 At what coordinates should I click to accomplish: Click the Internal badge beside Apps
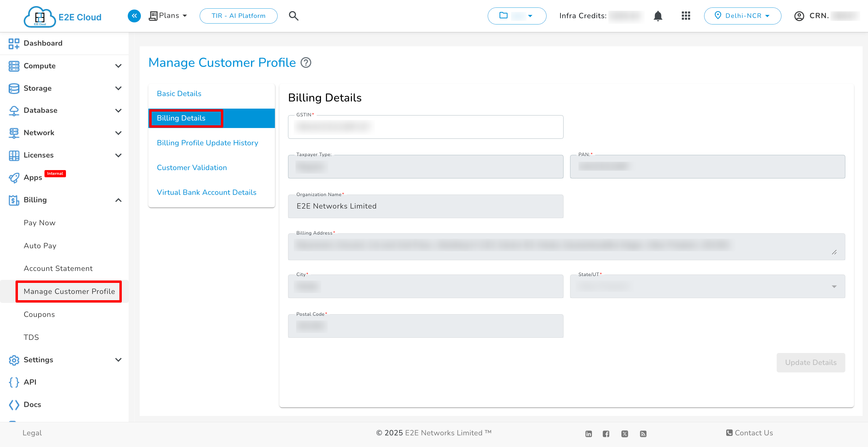coord(55,173)
